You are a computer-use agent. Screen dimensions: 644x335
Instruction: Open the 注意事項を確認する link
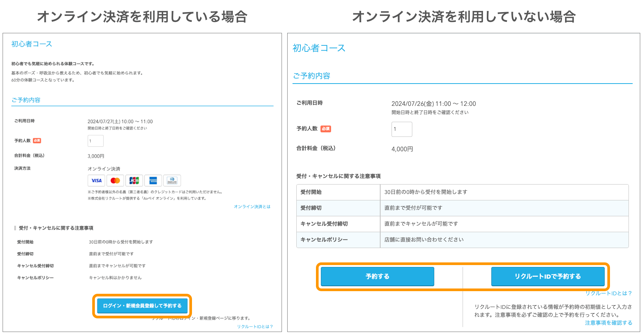point(608,323)
